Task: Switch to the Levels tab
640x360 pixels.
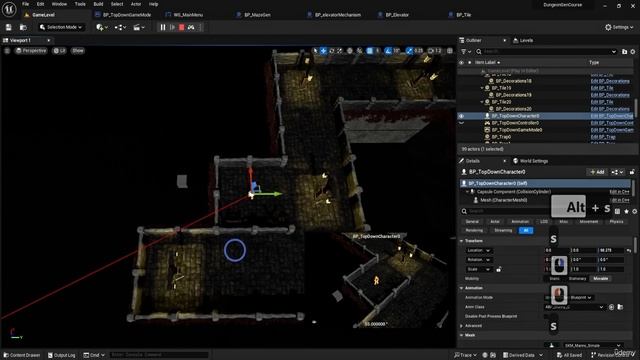Action: pyautogui.click(x=523, y=40)
